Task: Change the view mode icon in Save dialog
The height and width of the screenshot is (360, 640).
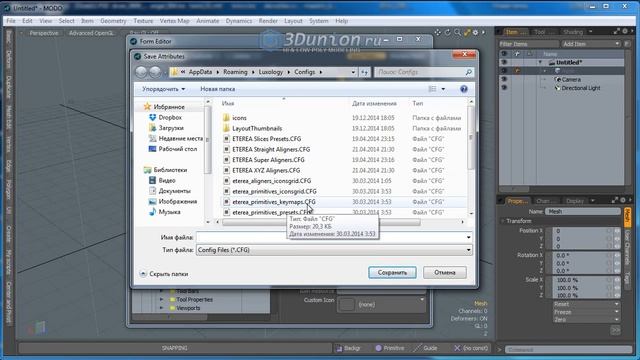Action: (432, 89)
